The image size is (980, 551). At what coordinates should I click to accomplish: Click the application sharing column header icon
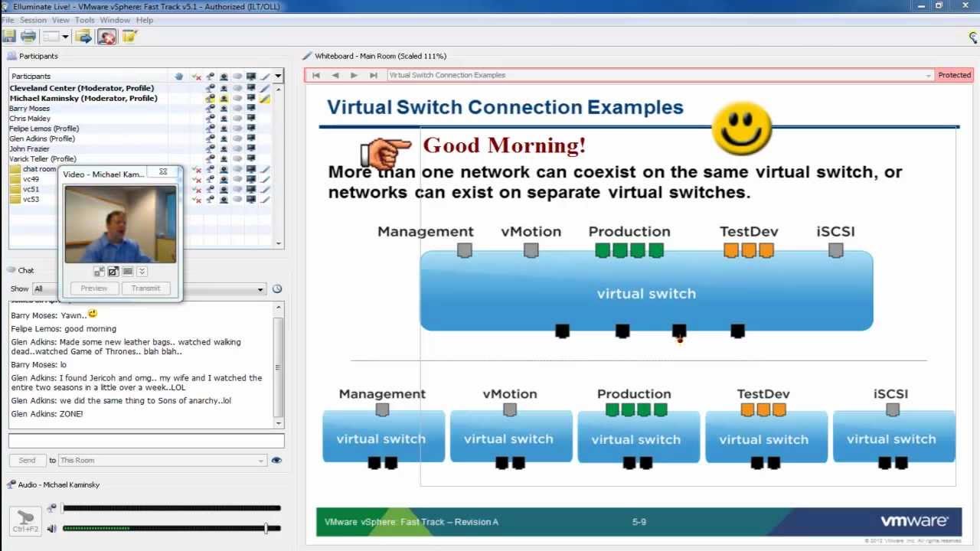251,77
